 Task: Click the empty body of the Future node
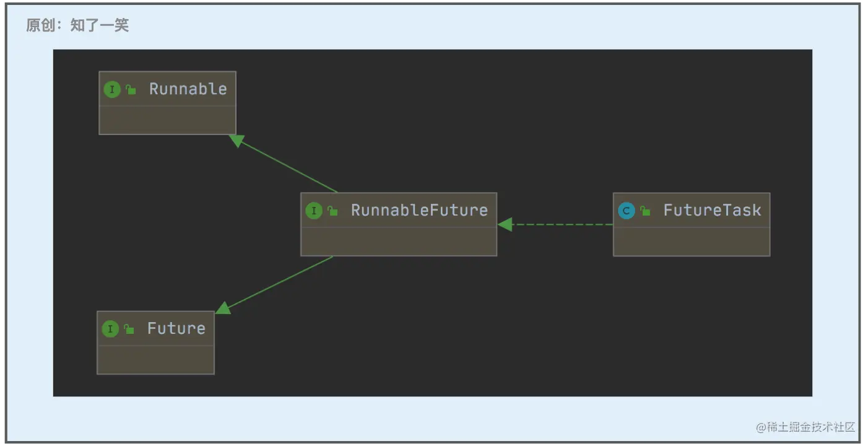[155, 359]
